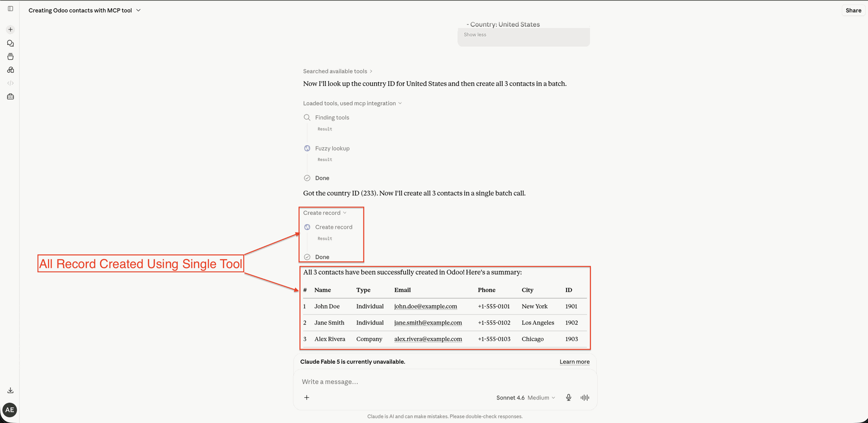868x423 pixels.
Task: Select phone number +1-555-0102
Action: click(494, 323)
